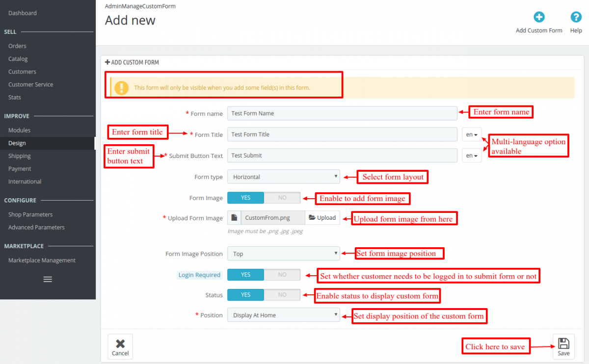Open Submit Button Text language en dropdown
The height and width of the screenshot is (364, 589).
[472, 156]
